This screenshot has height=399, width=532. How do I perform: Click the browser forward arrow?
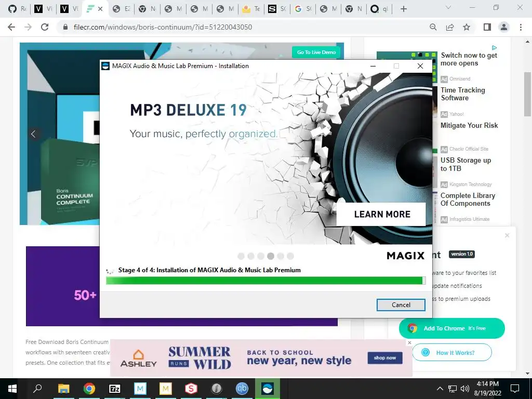point(28,27)
